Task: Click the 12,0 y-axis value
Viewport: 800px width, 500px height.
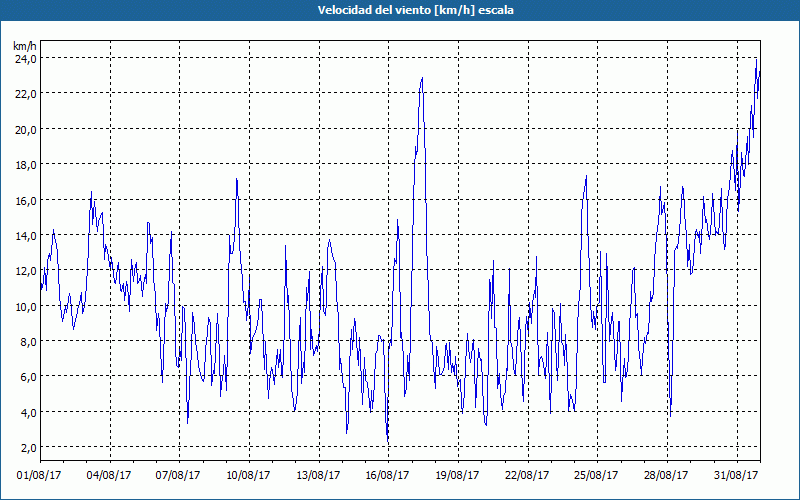Action: point(25,271)
